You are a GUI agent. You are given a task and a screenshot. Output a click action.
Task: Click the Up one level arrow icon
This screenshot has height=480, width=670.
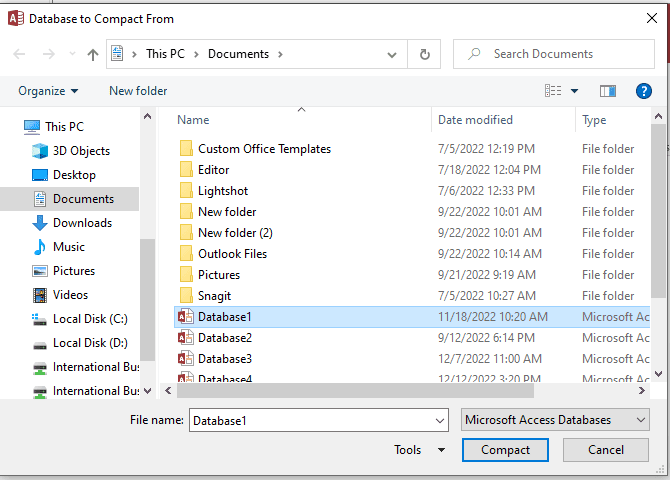pyautogui.click(x=93, y=55)
